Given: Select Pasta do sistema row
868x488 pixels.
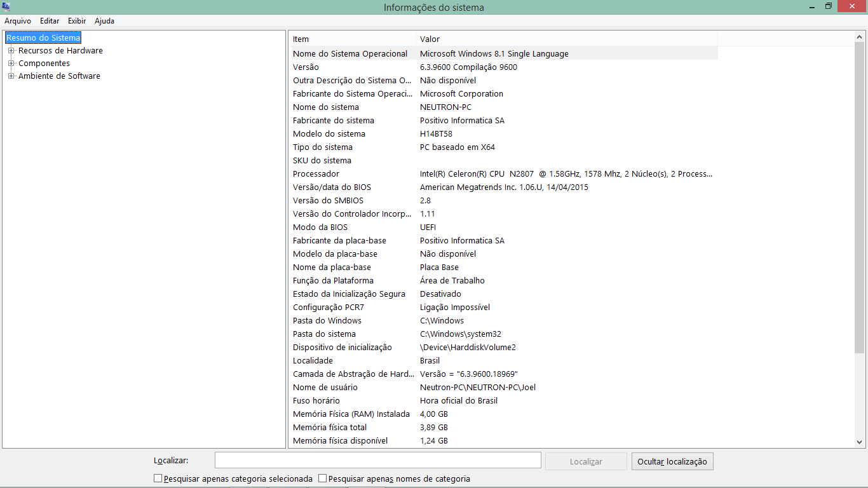Looking at the screenshot, I should tap(504, 334).
